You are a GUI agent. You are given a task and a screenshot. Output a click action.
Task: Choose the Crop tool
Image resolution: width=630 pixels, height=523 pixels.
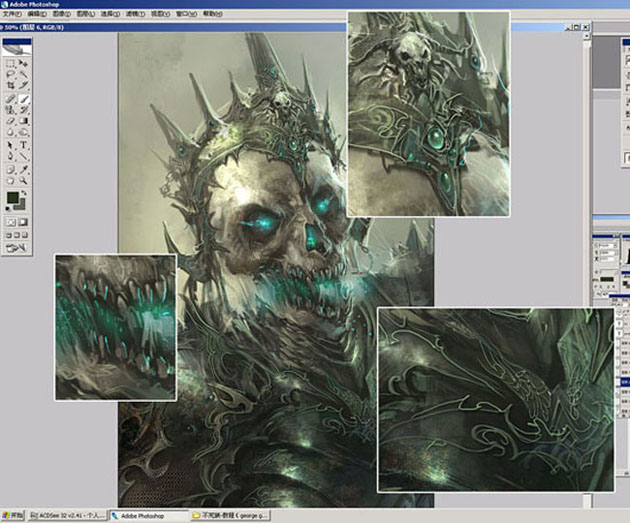tap(10, 86)
